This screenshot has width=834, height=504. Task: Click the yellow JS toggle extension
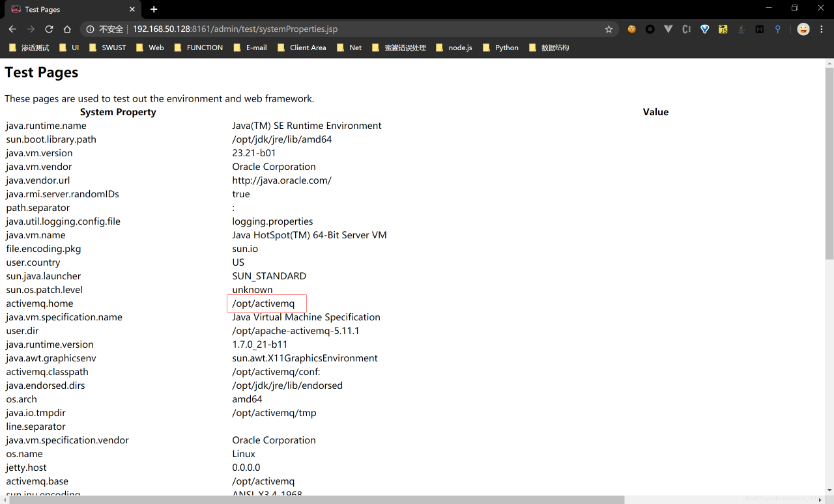click(x=723, y=29)
